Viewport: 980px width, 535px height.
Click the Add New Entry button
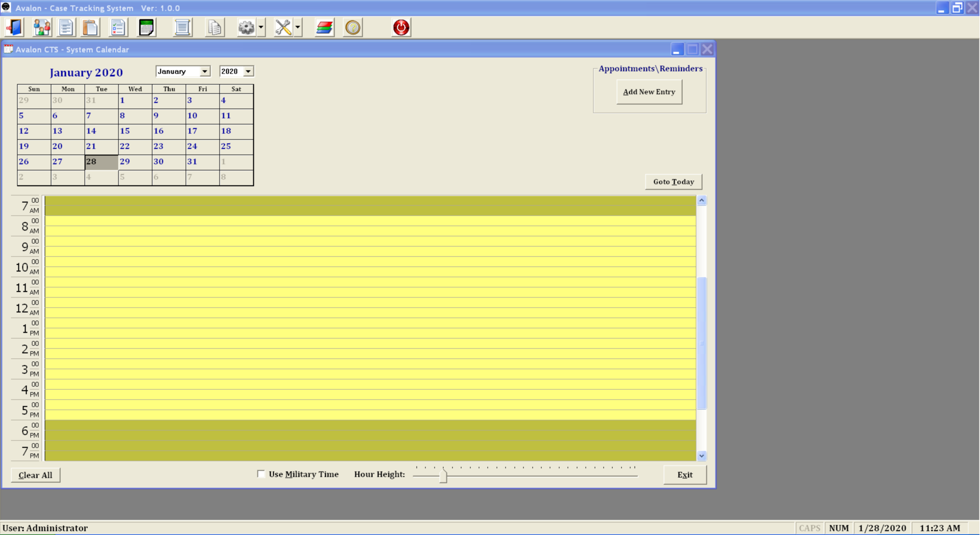point(649,92)
